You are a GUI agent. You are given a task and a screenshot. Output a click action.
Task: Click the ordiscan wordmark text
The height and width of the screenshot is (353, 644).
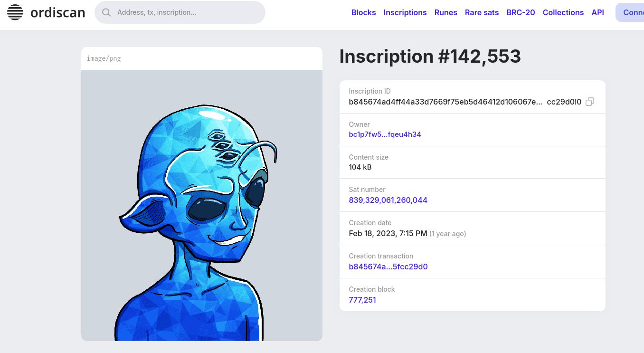click(57, 12)
